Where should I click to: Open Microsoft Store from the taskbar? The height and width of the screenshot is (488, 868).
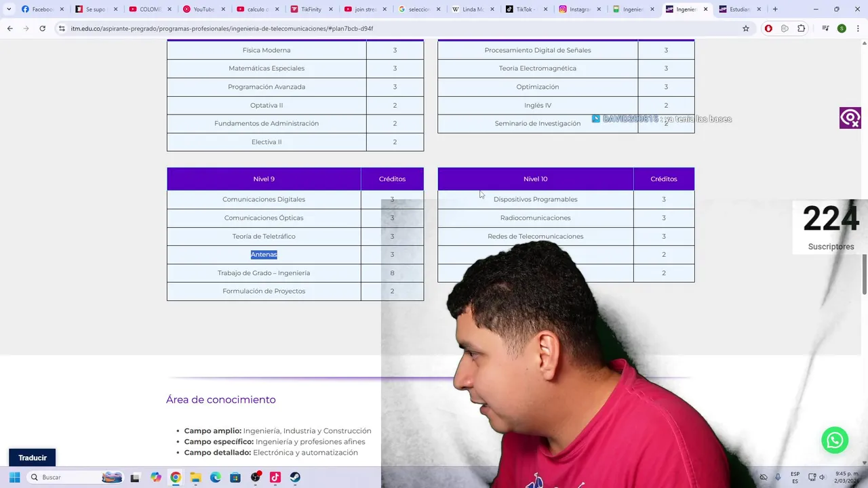235,477
